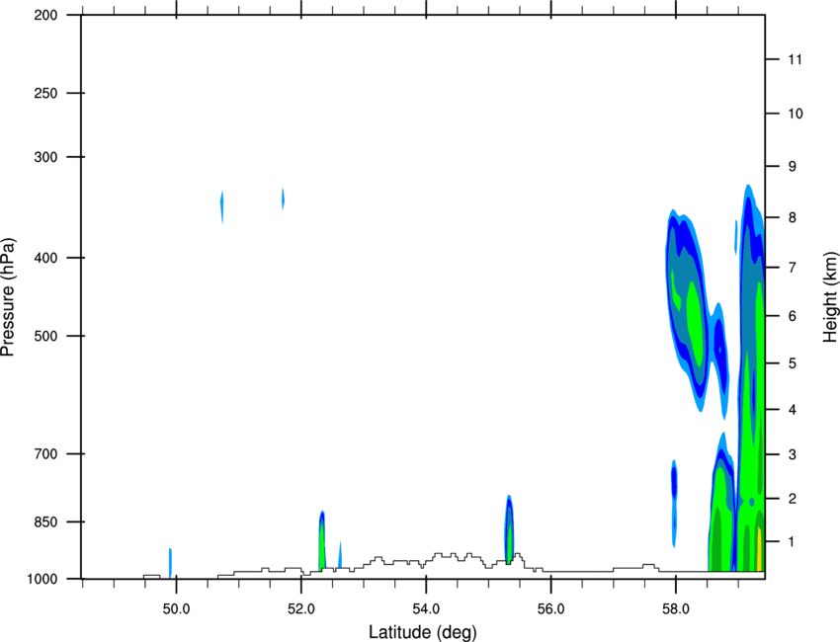This screenshot has height=642, width=840.
Task: Click the dark-blue blob near latitude 58.0 at 750 hPa
Action: click(674, 482)
